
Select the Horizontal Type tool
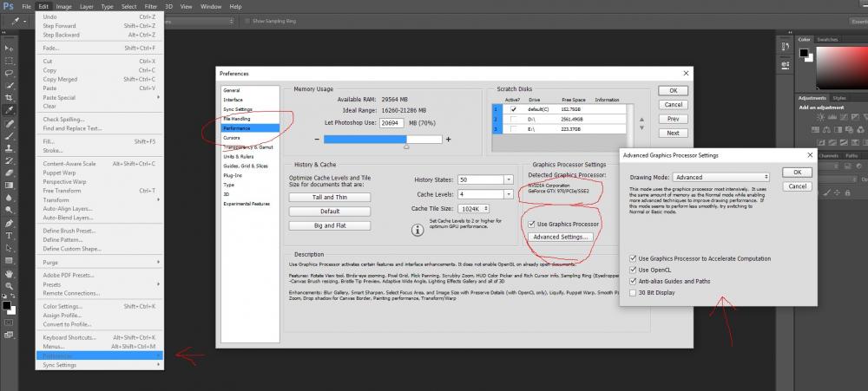(x=9, y=235)
